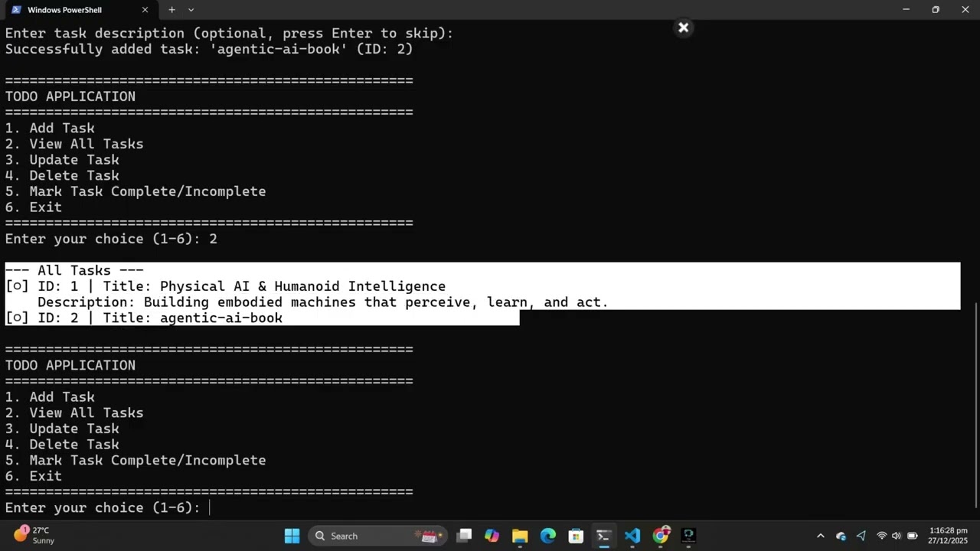This screenshot has height=551, width=980.
Task: Click the terminal vertical scrollbar thumb
Action: [x=975, y=404]
